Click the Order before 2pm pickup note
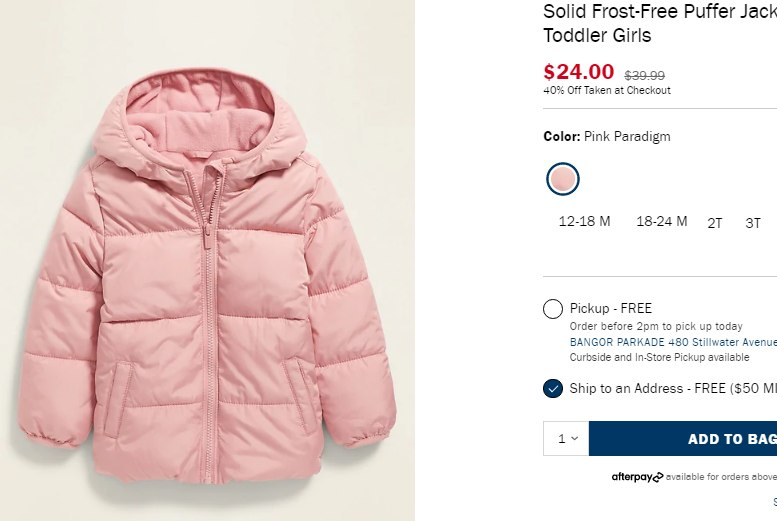Image resolution: width=777 pixels, height=521 pixels. (655, 326)
